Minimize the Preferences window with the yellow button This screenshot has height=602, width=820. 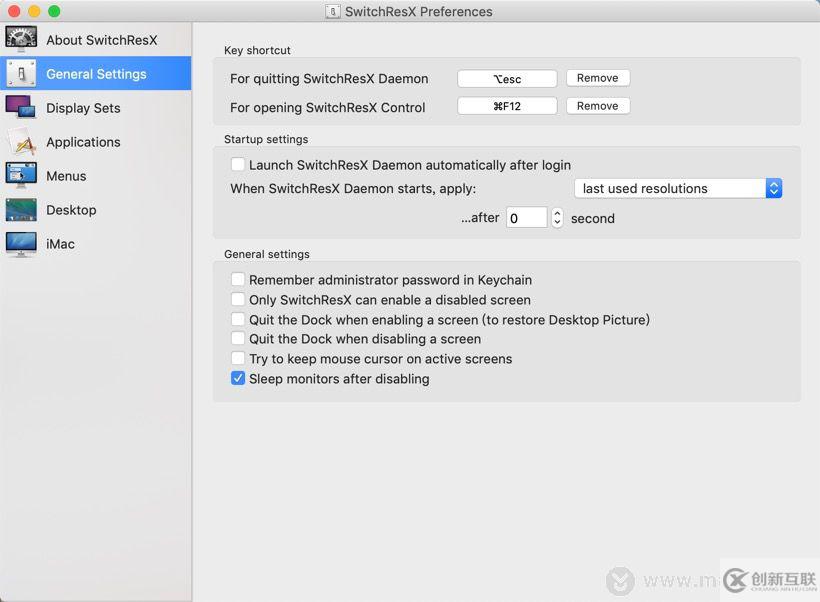click(34, 11)
